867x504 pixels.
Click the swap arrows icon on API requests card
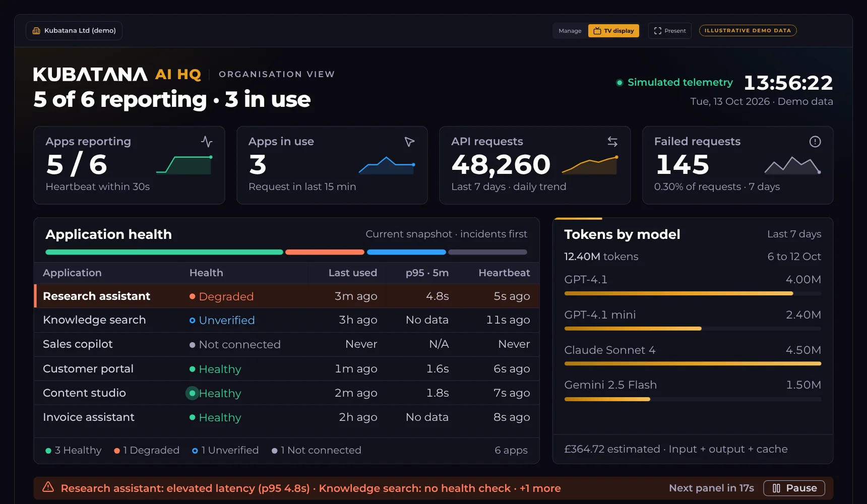tap(612, 142)
